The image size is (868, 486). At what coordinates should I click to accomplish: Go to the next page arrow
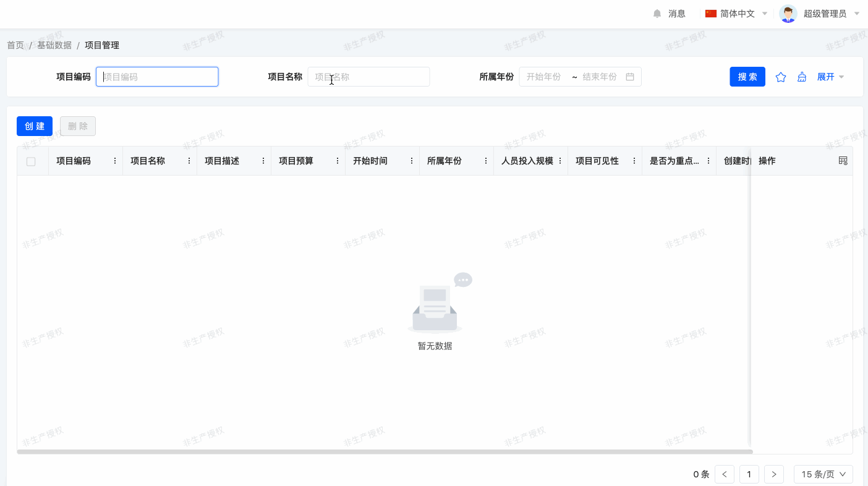pyautogui.click(x=774, y=474)
